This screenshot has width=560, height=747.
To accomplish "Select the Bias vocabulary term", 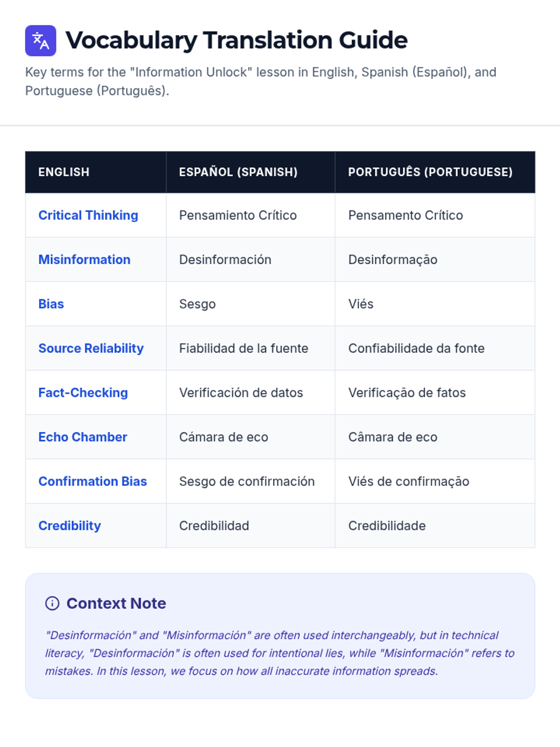I will pos(51,304).
